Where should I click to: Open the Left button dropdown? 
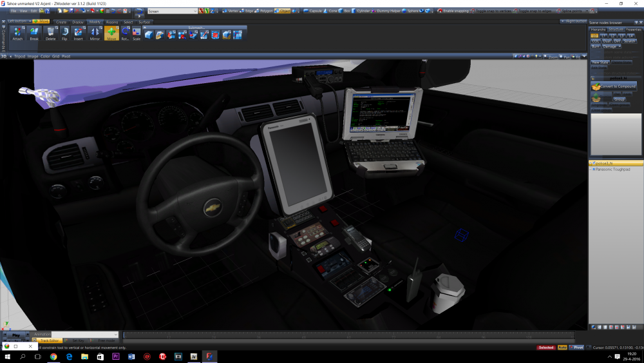pyautogui.click(x=19, y=21)
